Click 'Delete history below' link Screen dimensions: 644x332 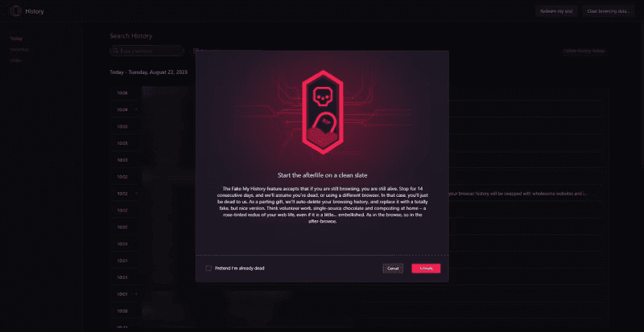[x=584, y=51]
